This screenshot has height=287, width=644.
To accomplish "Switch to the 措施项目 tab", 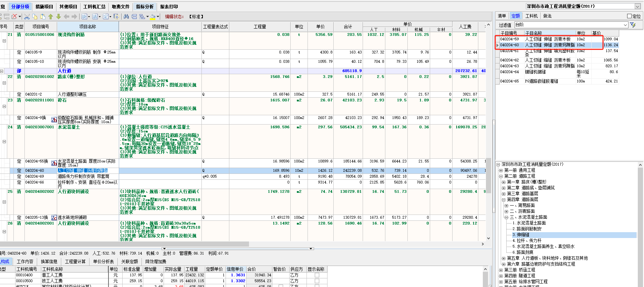I will tap(44, 7).
